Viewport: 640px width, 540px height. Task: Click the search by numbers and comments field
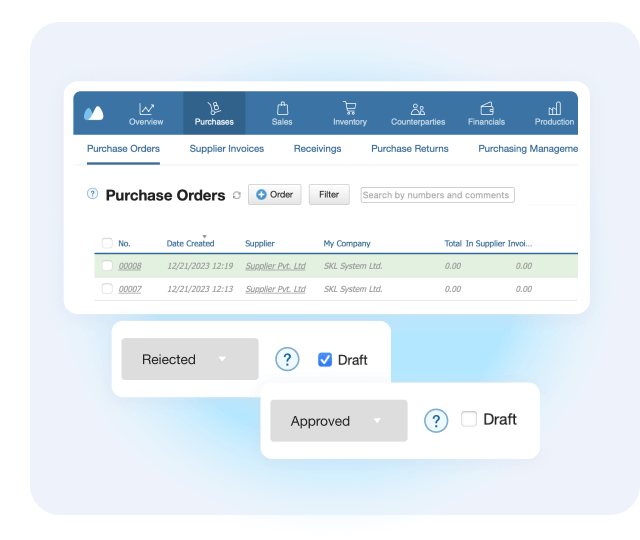coord(437,195)
